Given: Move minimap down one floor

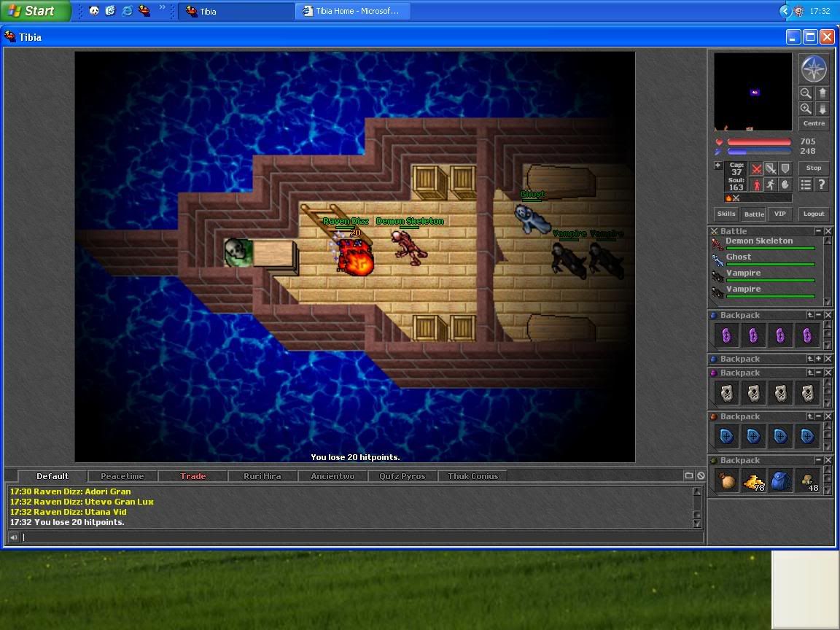Looking at the screenshot, I should 822,109.
